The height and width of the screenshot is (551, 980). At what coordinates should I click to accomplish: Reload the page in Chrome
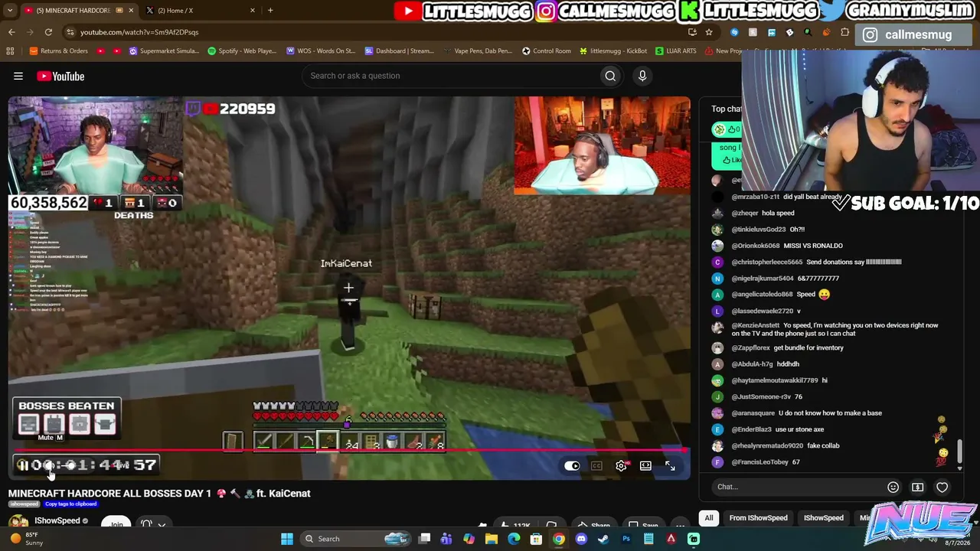[x=48, y=32]
